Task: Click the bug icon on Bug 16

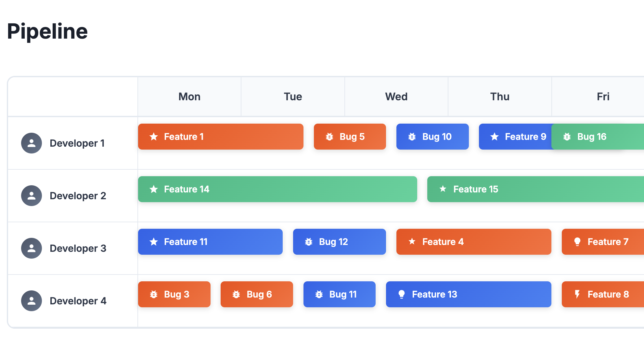Action: [567, 137]
